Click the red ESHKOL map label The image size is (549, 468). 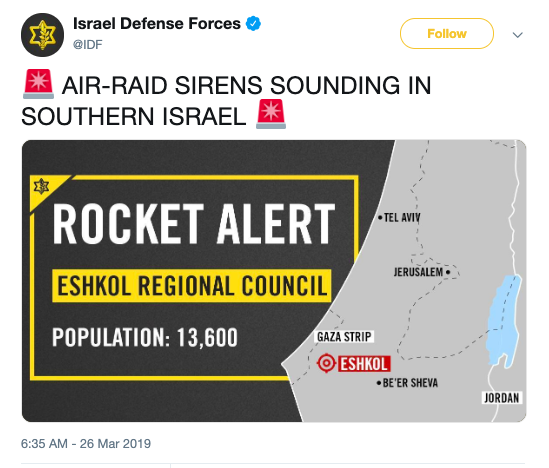(x=364, y=364)
